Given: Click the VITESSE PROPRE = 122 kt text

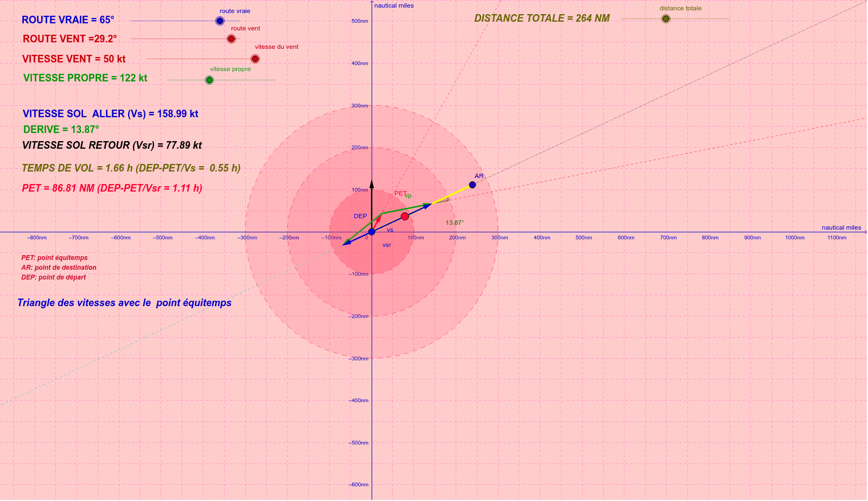Looking at the screenshot, I should 85,78.
